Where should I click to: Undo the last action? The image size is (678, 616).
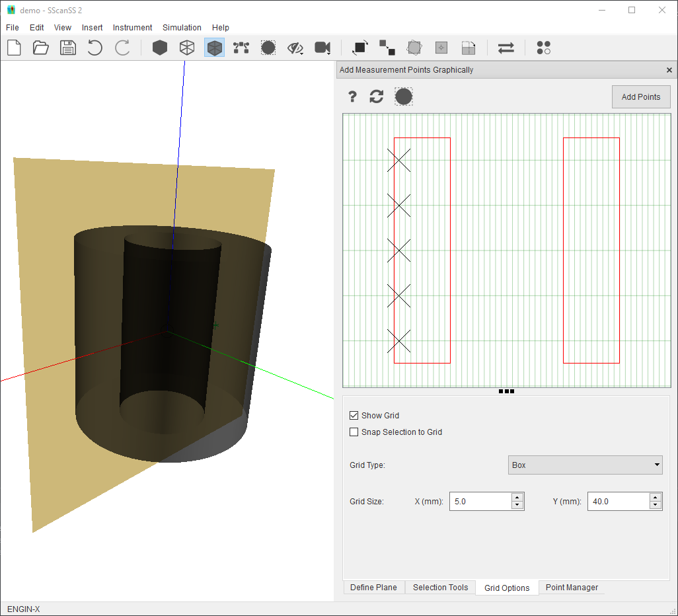[95, 48]
